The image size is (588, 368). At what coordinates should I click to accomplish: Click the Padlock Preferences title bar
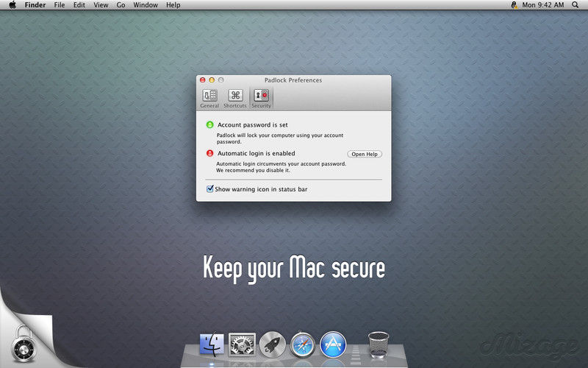(293, 80)
